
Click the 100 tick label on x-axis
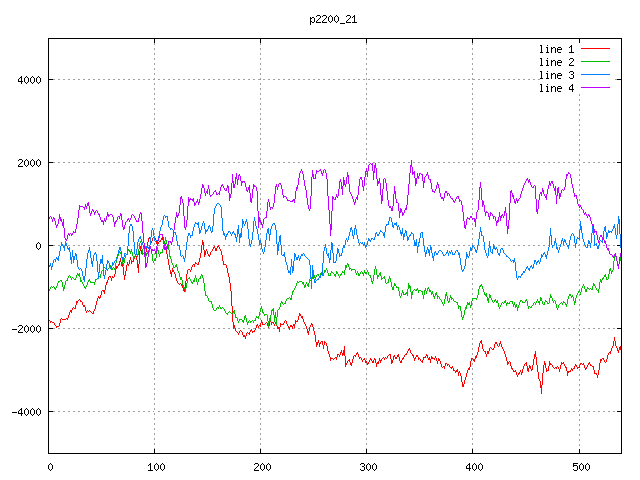[x=155, y=466]
